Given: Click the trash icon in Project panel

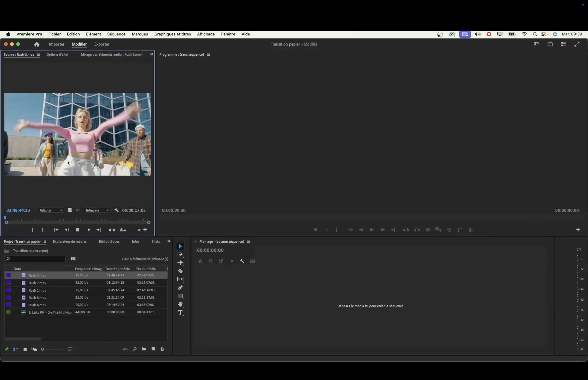Looking at the screenshot, I should click(x=162, y=349).
